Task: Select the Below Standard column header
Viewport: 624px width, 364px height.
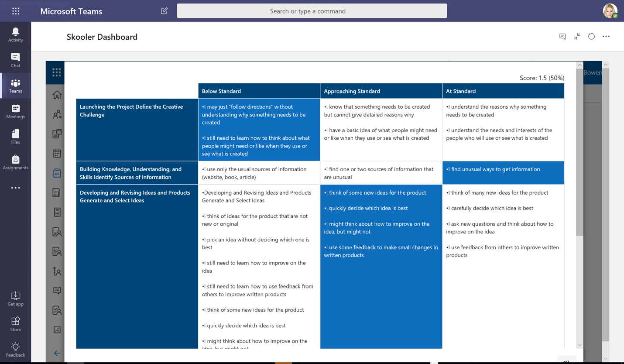Action: click(259, 91)
